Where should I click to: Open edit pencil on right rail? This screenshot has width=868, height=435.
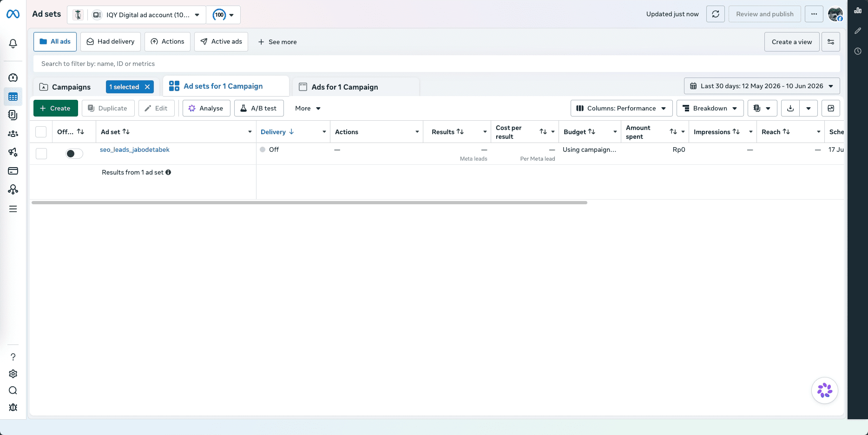858,31
